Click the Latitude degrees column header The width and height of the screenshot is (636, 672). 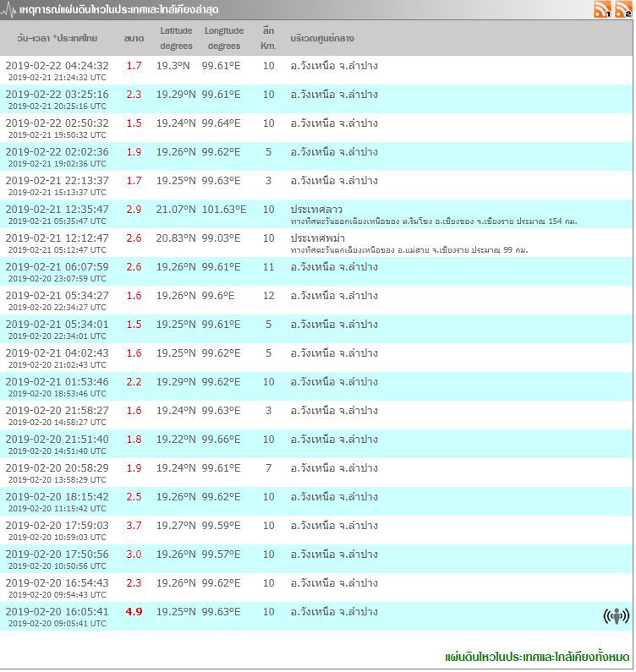point(176,38)
